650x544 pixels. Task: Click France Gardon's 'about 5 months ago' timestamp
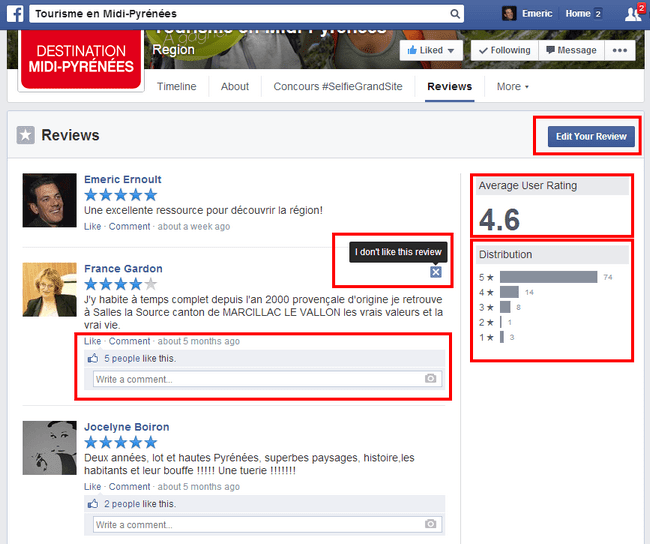click(x=199, y=341)
